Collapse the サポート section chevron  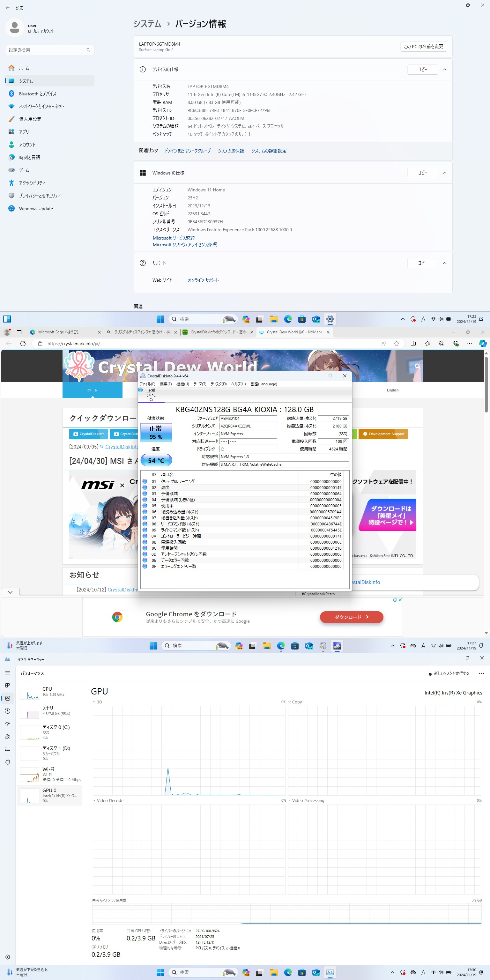pos(444,263)
